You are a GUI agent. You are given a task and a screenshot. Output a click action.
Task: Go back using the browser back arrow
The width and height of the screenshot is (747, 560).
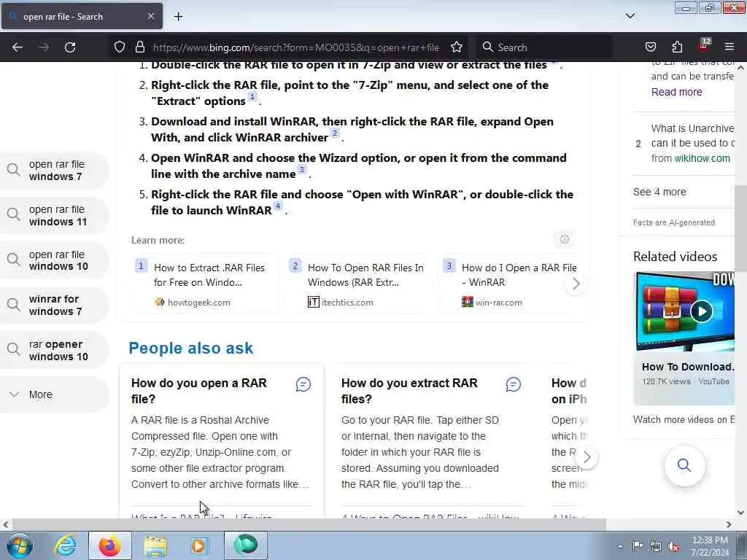tap(18, 47)
